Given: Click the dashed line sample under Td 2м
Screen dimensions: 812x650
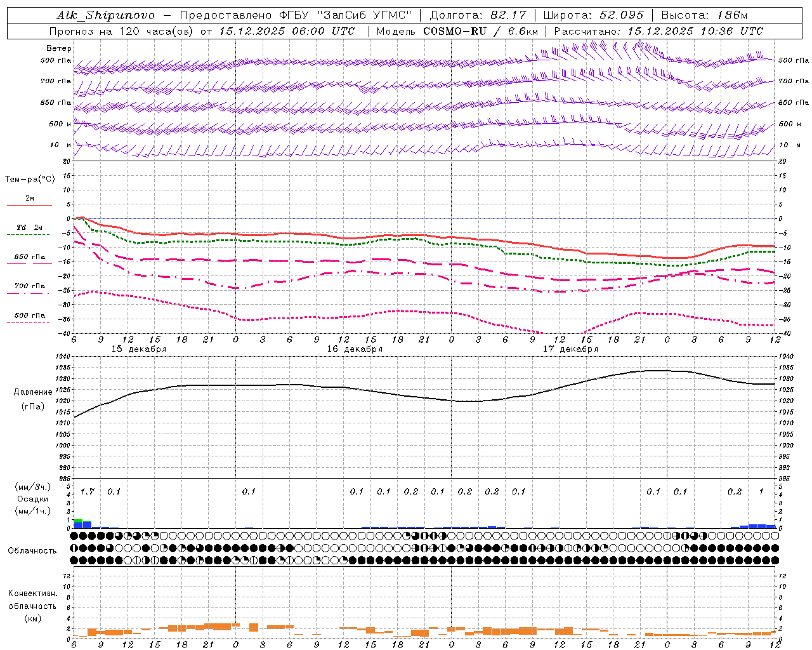Looking at the screenshot, I should (x=28, y=235).
